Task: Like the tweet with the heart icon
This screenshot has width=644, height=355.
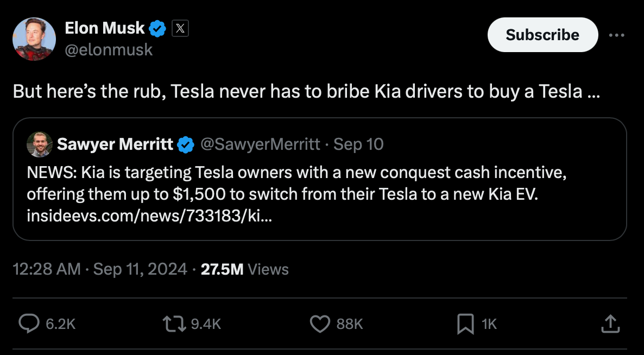Action: [x=319, y=324]
